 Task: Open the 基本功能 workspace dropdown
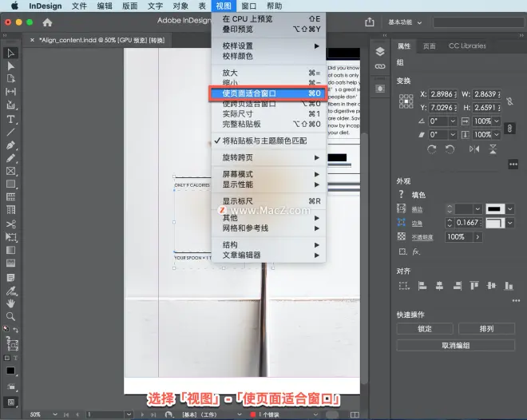(405, 22)
